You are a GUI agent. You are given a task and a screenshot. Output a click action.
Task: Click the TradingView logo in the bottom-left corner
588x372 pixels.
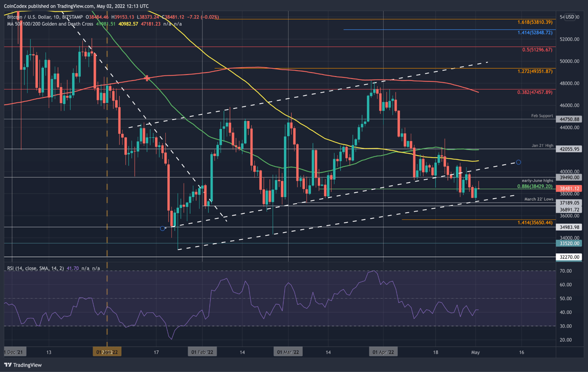pos(23,364)
